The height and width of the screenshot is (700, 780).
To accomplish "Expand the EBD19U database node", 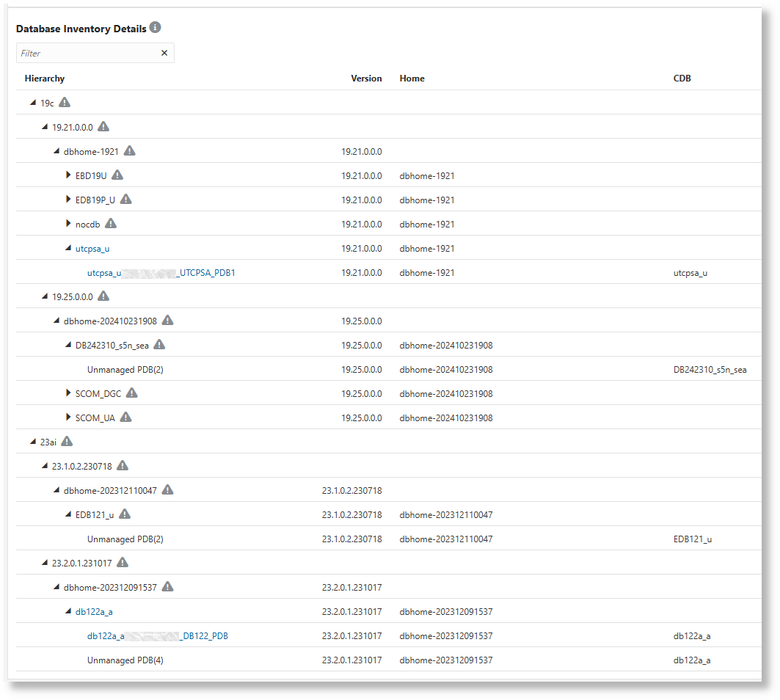I will coord(68,175).
